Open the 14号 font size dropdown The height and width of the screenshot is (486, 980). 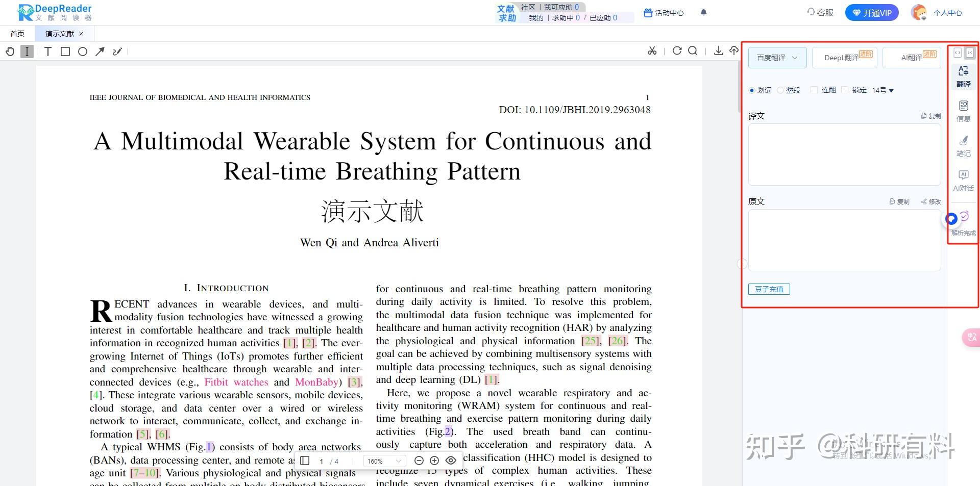tap(883, 90)
